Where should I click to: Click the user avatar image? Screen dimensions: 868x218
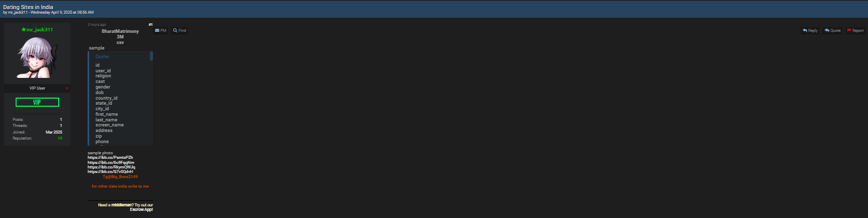37,58
